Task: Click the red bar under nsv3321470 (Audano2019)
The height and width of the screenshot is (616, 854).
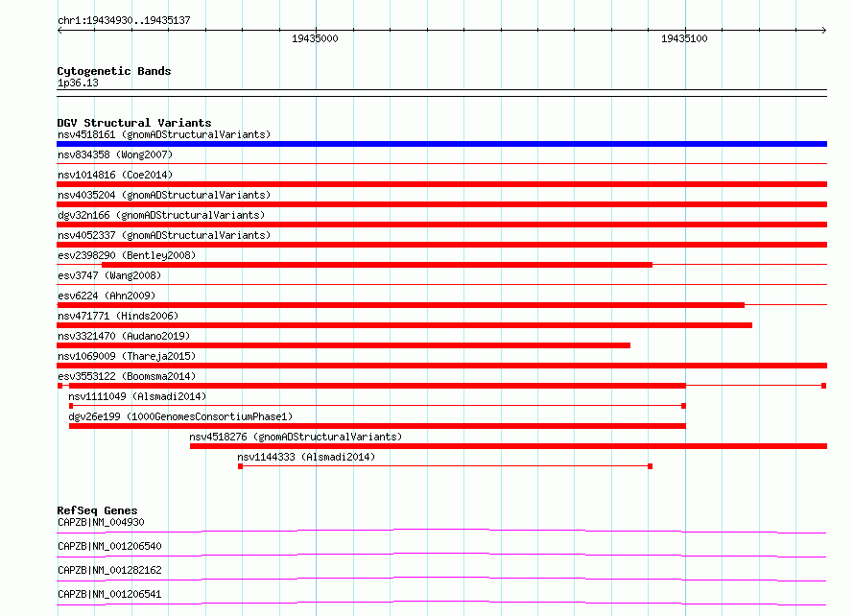Action: 344,345
